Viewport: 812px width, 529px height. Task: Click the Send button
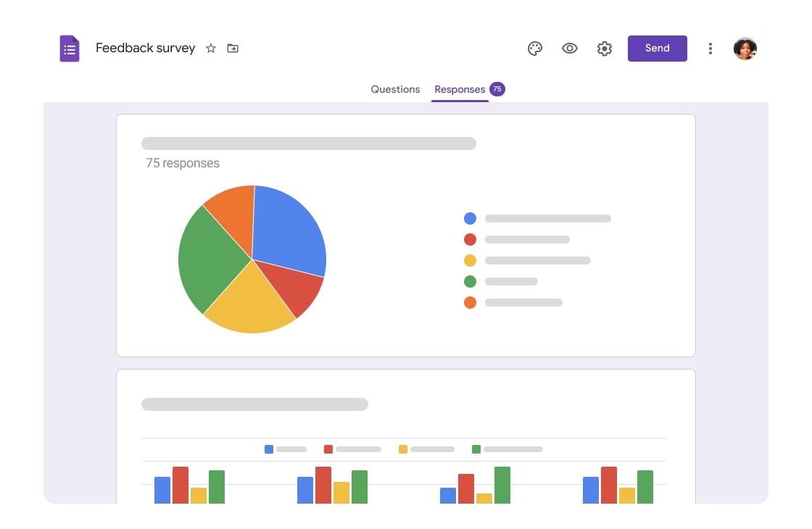point(657,48)
